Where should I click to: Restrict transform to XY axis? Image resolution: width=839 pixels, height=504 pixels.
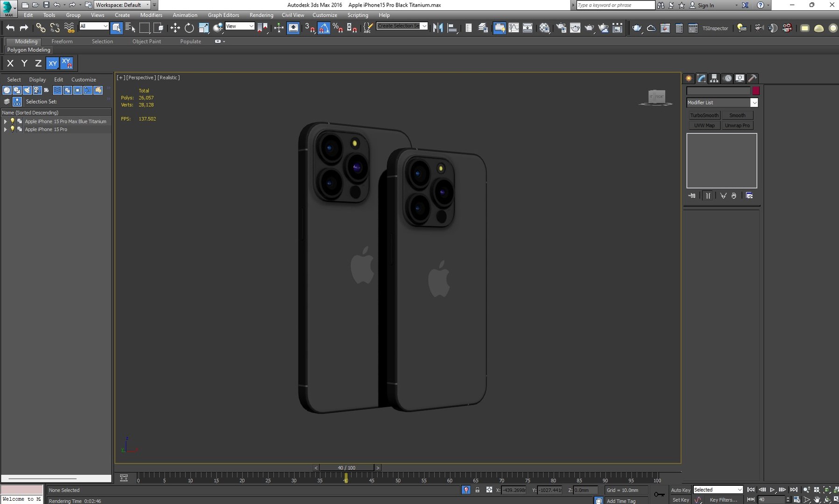click(53, 63)
